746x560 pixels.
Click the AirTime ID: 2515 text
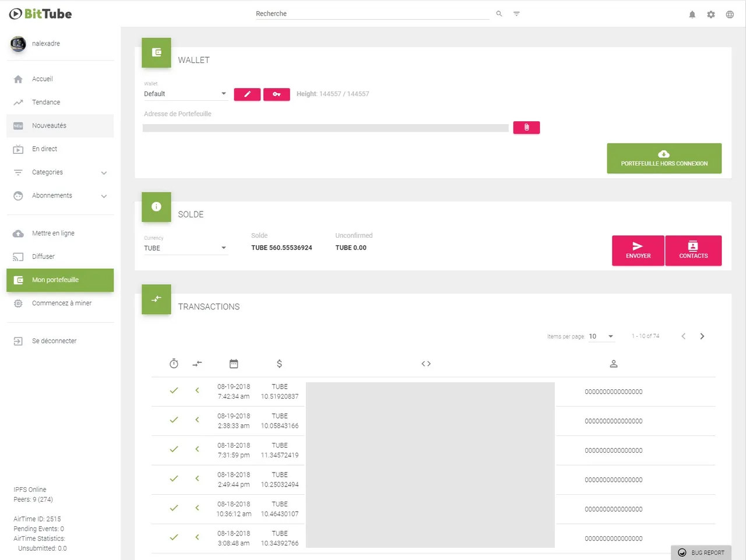(x=37, y=519)
